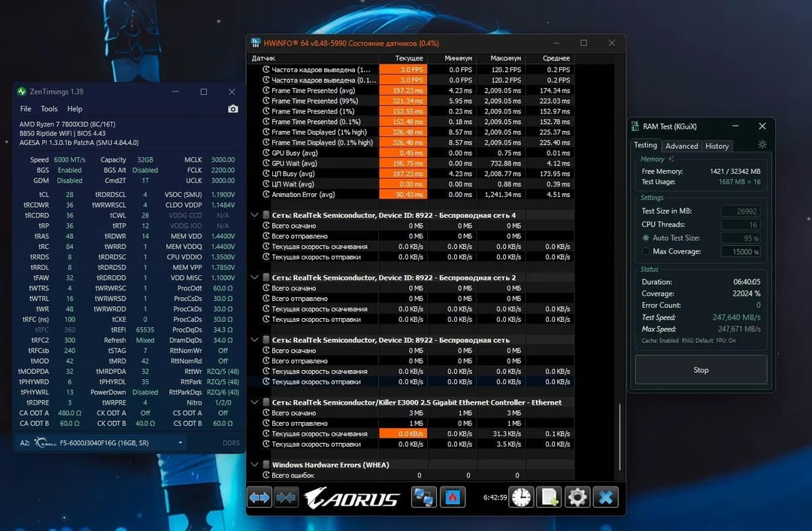Open the Tools menu in ZenTimings

49,109
